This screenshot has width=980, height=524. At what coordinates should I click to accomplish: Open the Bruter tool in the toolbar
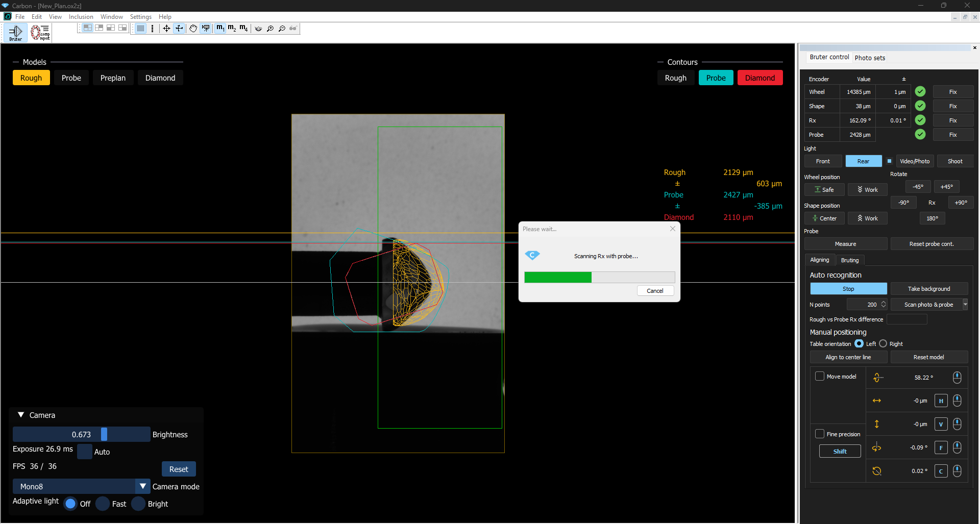pos(15,33)
